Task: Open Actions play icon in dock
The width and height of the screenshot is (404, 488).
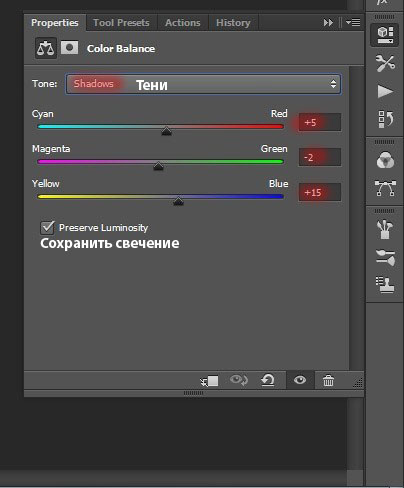Action: 385,91
